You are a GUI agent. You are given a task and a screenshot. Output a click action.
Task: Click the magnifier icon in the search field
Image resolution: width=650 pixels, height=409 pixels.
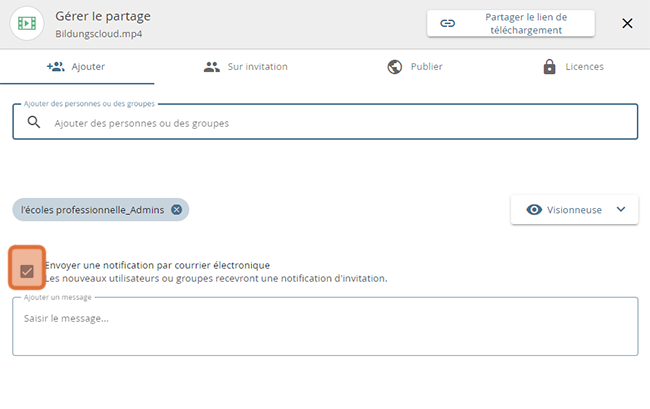pos(34,123)
